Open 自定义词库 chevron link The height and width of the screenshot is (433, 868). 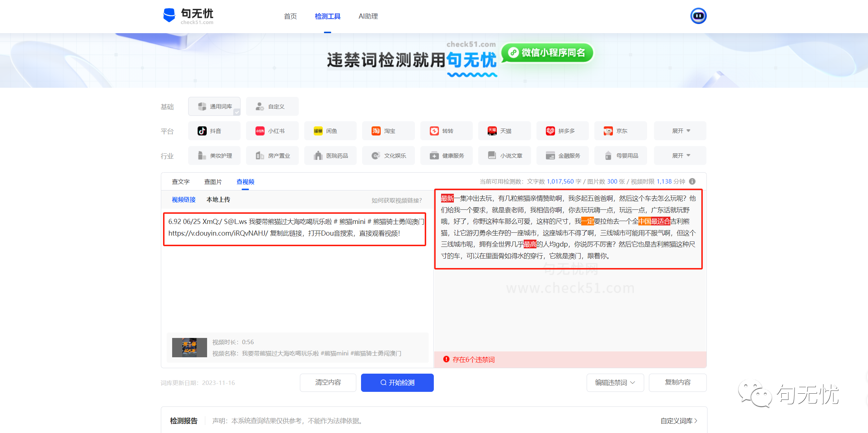click(679, 421)
